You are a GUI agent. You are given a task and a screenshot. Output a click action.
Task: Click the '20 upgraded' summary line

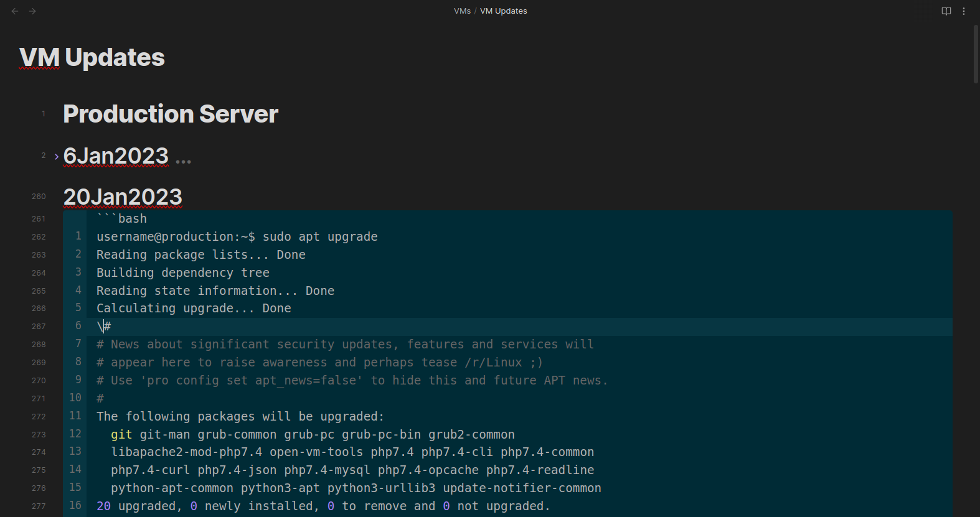pos(323,506)
